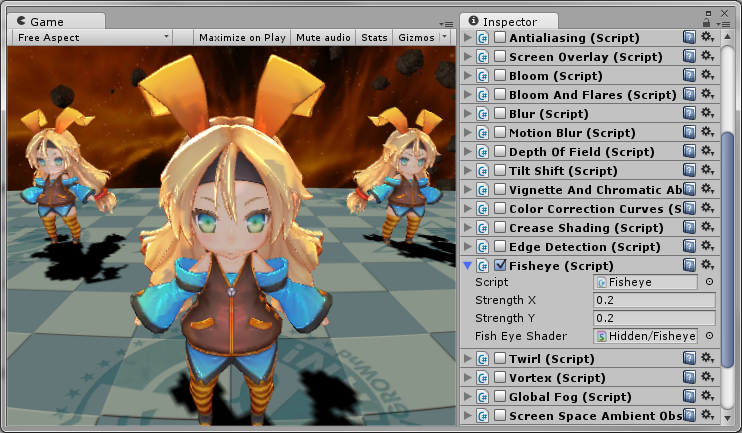Image resolution: width=742 pixels, height=433 pixels.
Task: Click the Strength X value field
Action: pos(654,300)
